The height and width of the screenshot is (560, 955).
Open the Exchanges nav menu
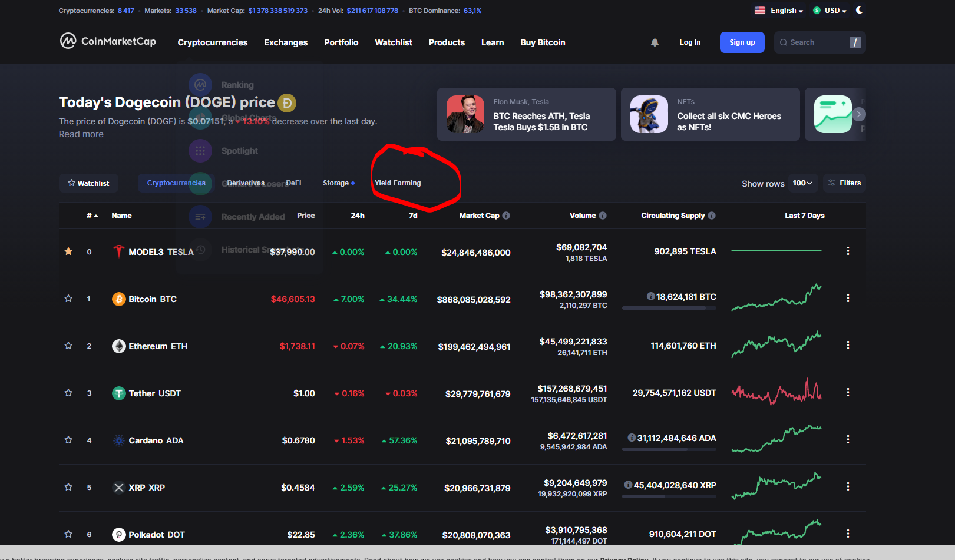(286, 42)
